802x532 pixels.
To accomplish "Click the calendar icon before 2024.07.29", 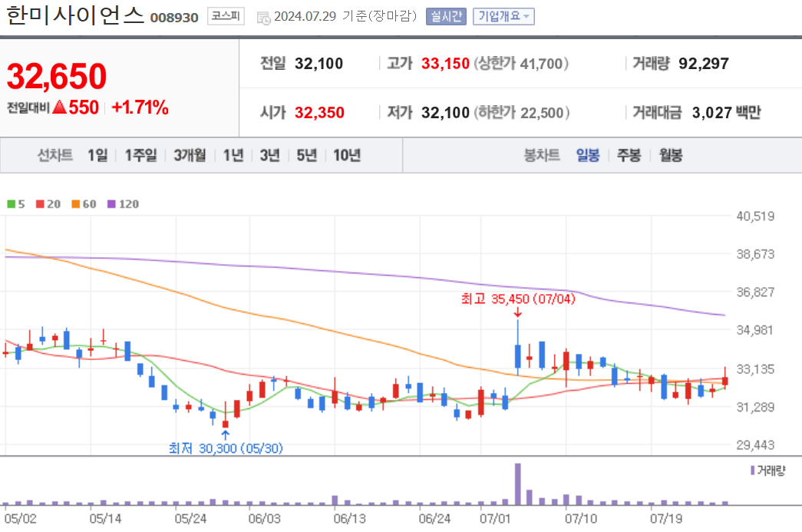I will coord(263,18).
